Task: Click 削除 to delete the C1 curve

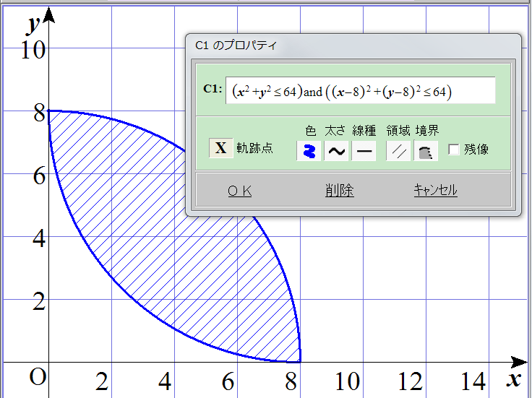Action: [x=339, y=190]
